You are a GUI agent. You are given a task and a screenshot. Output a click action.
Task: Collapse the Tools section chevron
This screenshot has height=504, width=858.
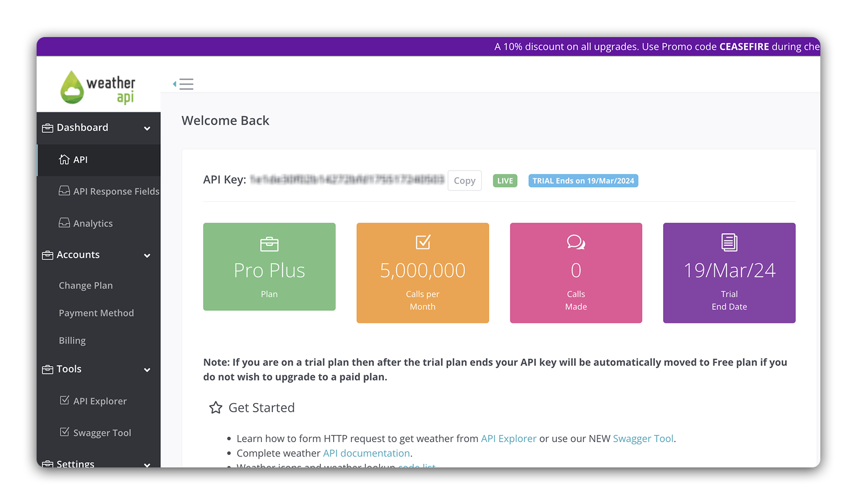tap(147, 370)
